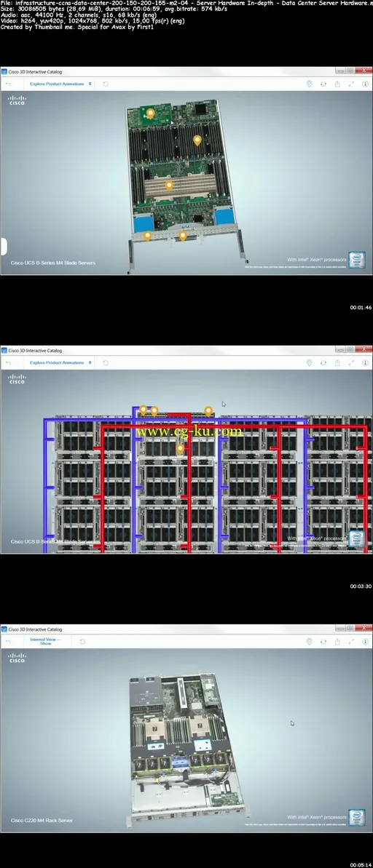
Task: Click hotspot pin toolbar icon in 00:01:46 frame
Action: click(310, 84)
